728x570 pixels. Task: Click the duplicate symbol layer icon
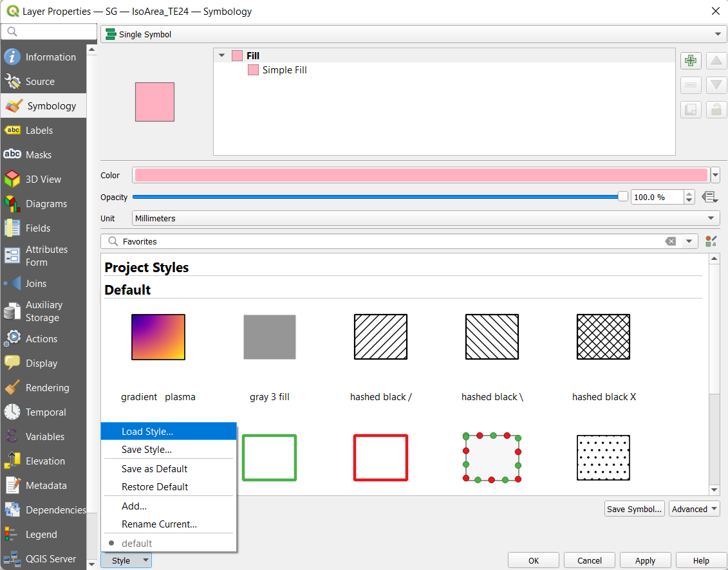(x=691, y=109)
